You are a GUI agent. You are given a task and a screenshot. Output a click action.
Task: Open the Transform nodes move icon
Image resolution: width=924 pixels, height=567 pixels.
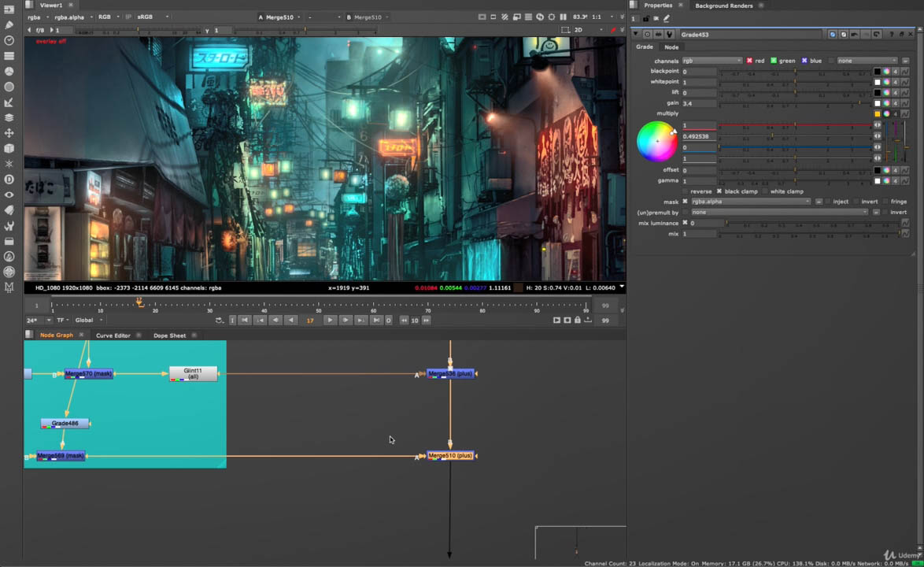pos(9,133)
